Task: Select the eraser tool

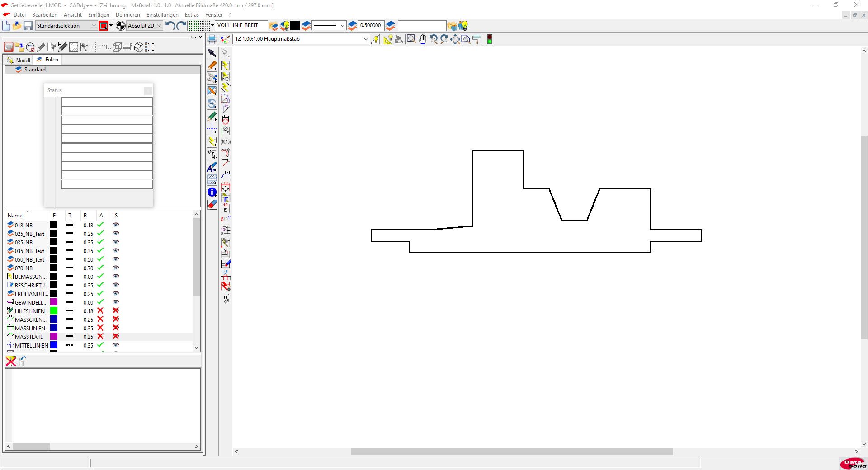Action: pos(212,205)
